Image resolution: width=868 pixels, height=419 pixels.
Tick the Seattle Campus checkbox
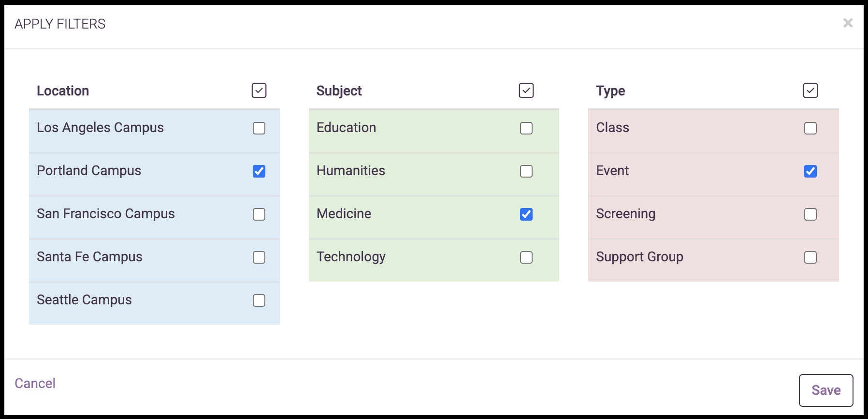pyautogui.click(x=259, y=300)
